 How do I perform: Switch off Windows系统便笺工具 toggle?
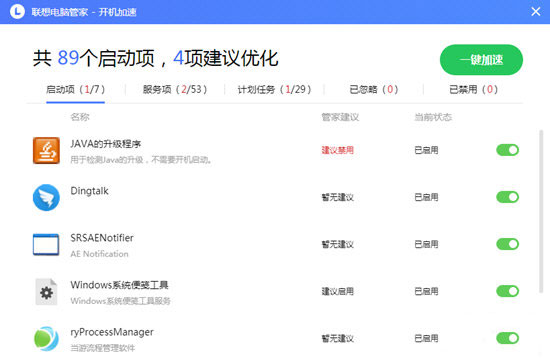pos(507,291)
